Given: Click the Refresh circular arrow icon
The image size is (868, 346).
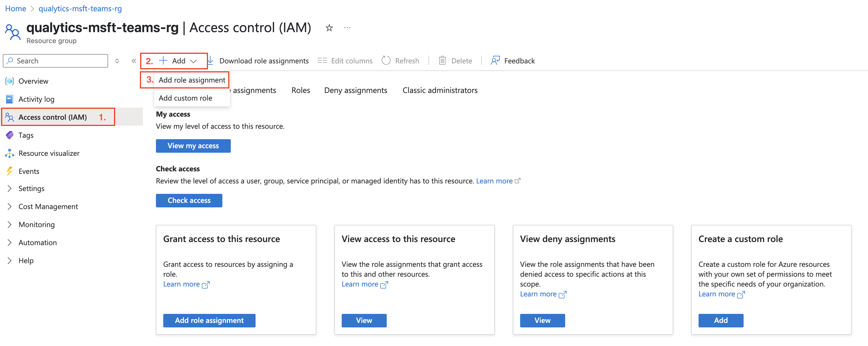Looking at the screenshot, I should [x=386, y=60].
